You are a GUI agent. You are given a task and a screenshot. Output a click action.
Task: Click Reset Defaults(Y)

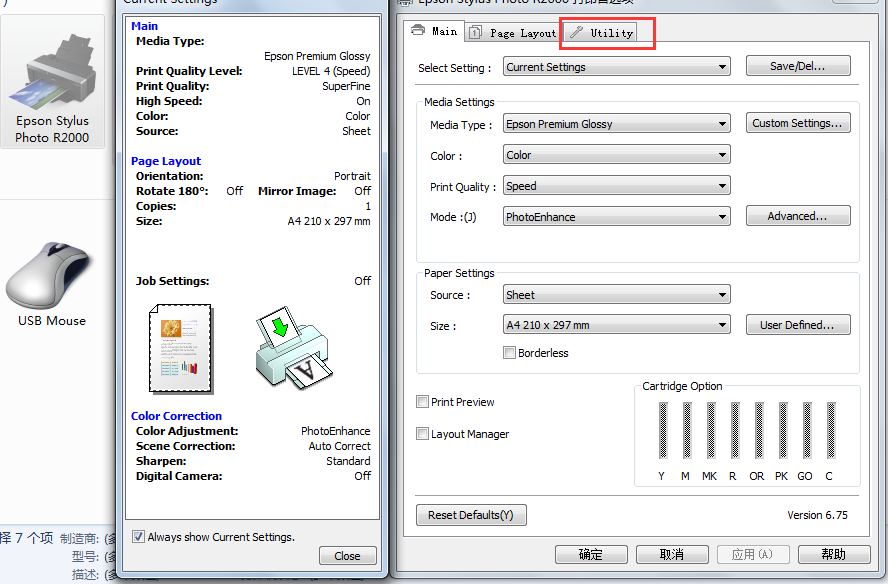[x=471, y=515]
